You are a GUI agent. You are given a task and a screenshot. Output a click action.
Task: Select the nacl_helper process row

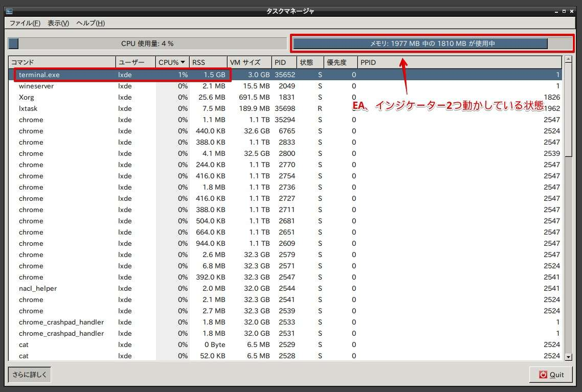pyautogui.click(x=285, y=288)
